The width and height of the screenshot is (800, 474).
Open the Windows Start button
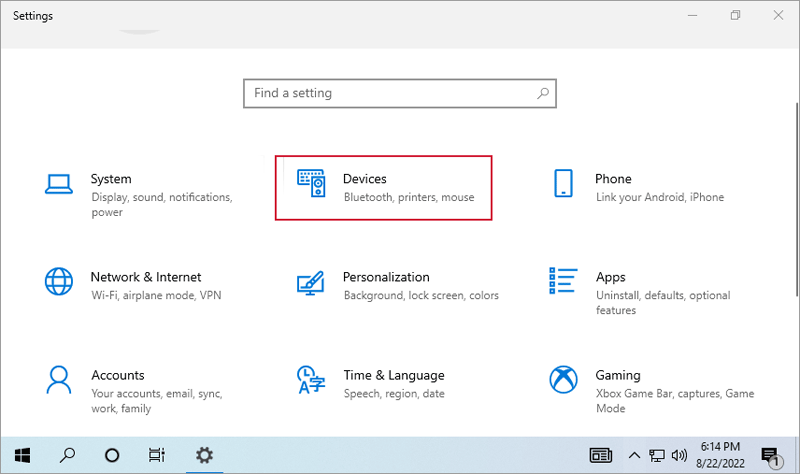pyautogui.click(x=22, y=455)
